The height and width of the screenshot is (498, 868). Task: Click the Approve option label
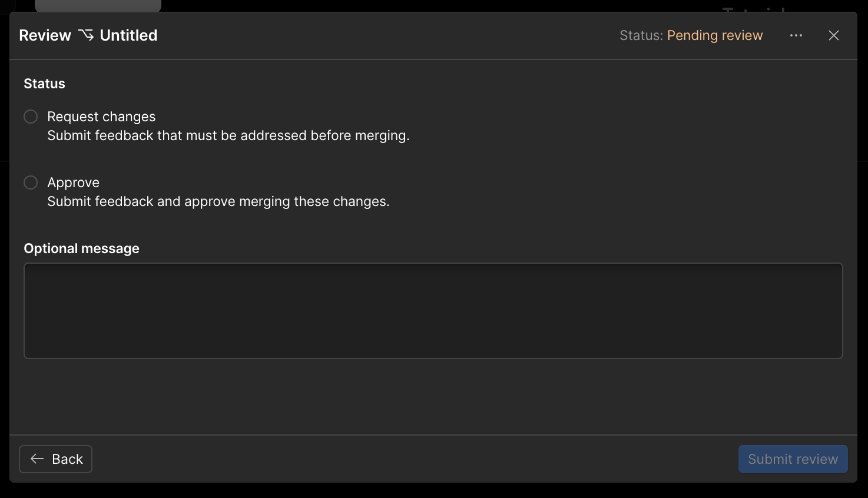[x=73, y=182]
